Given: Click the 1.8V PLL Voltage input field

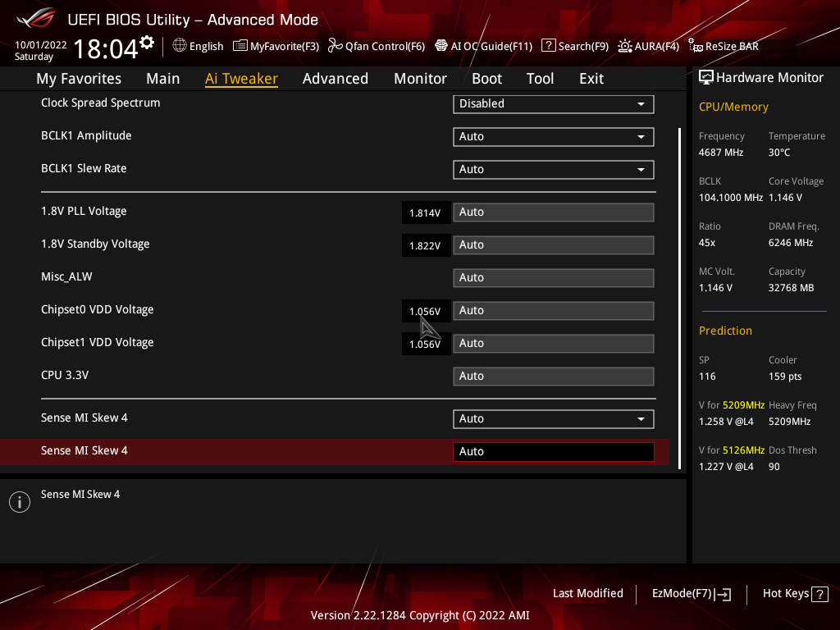Looking at the screenshot, I should 553,212.
